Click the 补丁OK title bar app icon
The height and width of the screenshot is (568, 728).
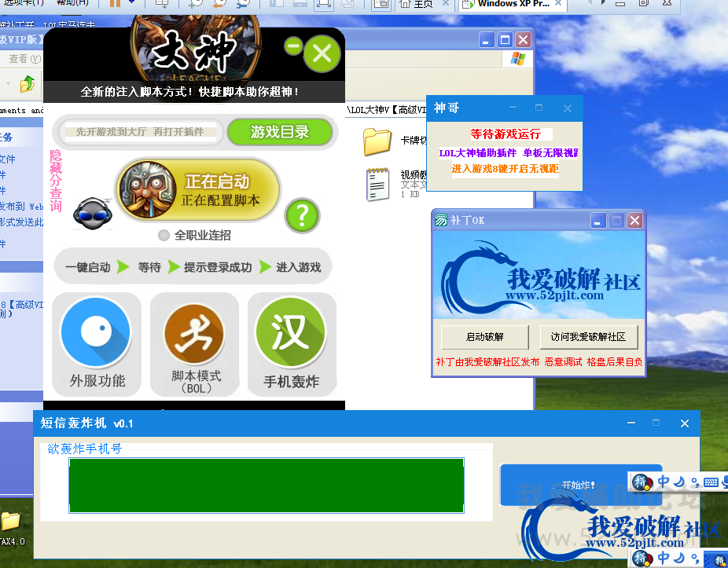(440, 220)
